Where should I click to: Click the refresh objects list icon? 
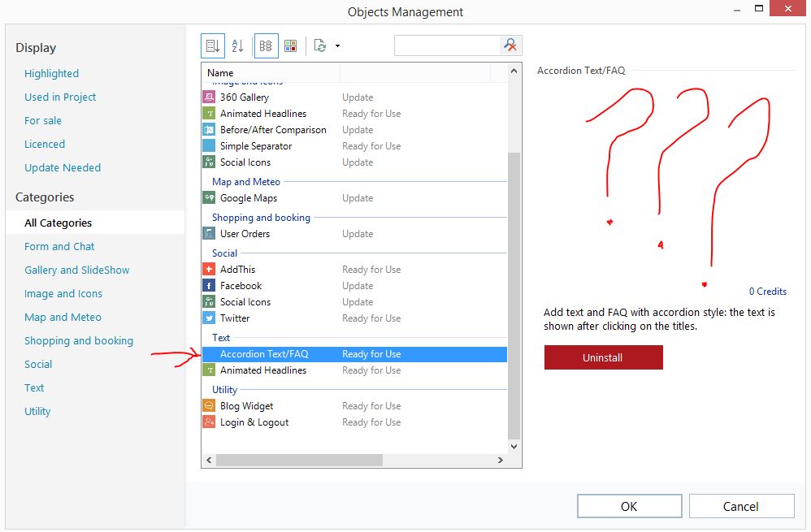click(x=320, y=46)
